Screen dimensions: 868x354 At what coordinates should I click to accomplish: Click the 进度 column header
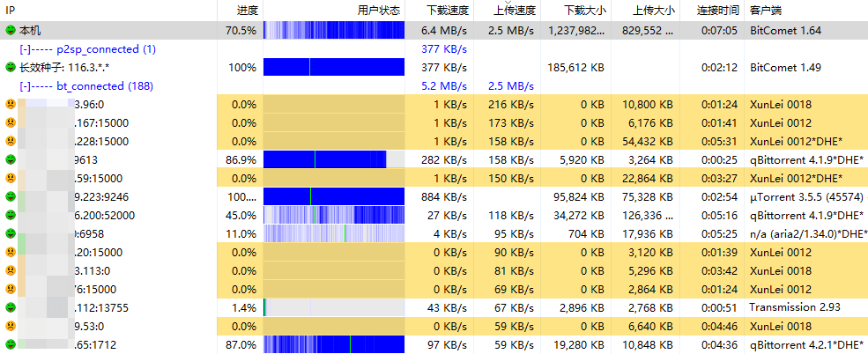(248, 11)
